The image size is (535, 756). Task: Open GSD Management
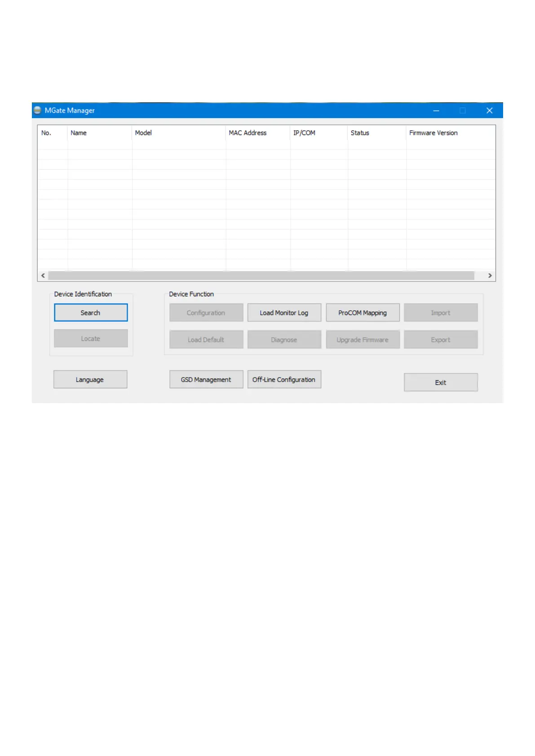point(206,379)
